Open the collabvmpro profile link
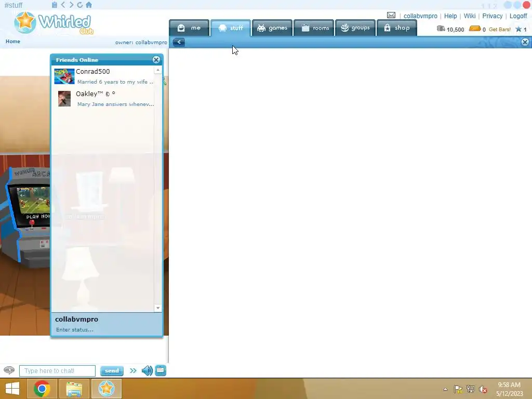The width and height of the screenshot is (532, 399). pos(420,16)
